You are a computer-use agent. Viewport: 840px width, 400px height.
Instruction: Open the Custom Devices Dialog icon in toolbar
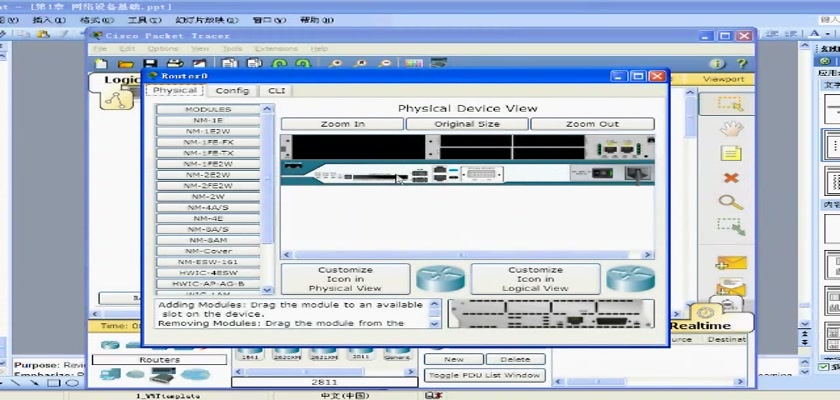pos(439,63)
